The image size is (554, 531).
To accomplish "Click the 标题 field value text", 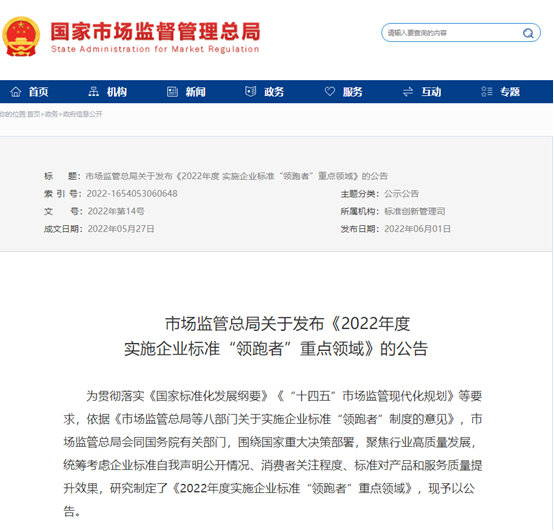I will (x=236, y=176).
